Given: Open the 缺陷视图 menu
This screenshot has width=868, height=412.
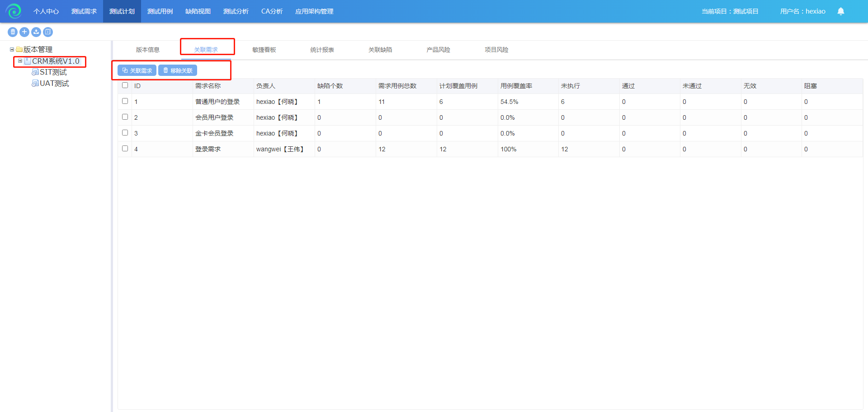Looking at the screenshot, I should [198, 11].
